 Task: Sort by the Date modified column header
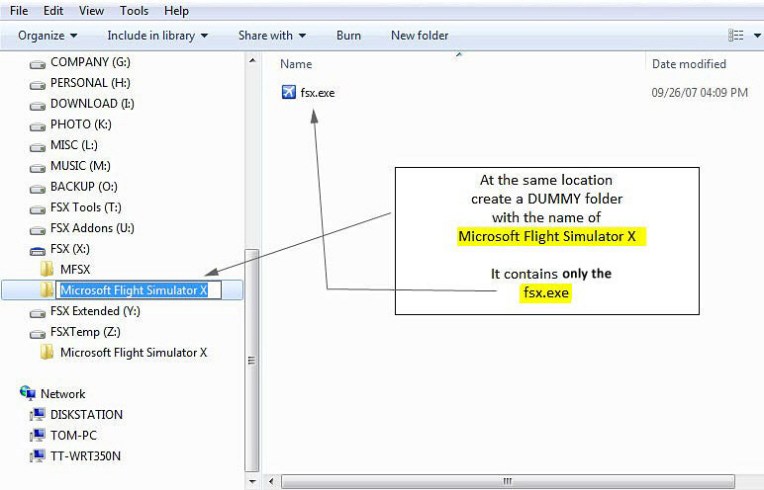[x=689, y=64]
